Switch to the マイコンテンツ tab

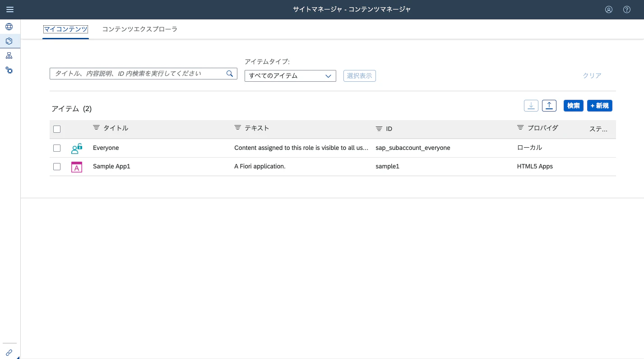click(65, 29)
